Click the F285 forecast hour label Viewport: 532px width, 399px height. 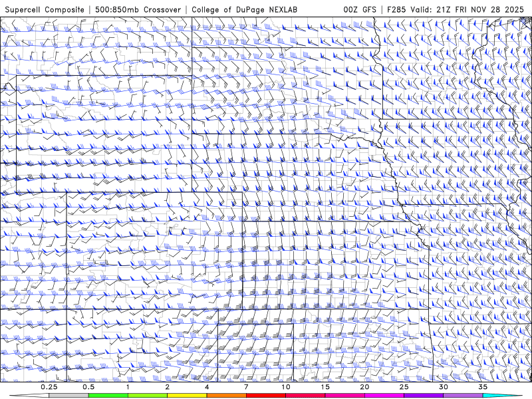point(397,9)
